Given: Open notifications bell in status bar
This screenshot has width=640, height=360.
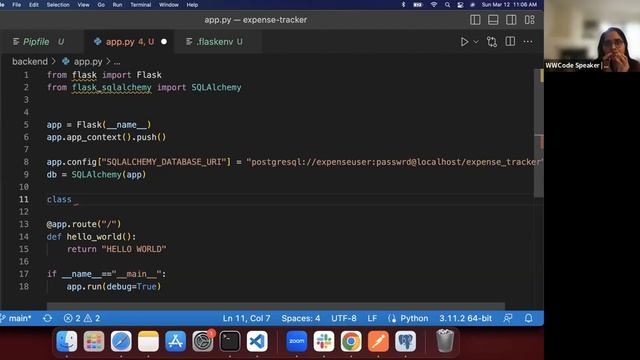Looking at the screenshot, I should coord(528,318).
